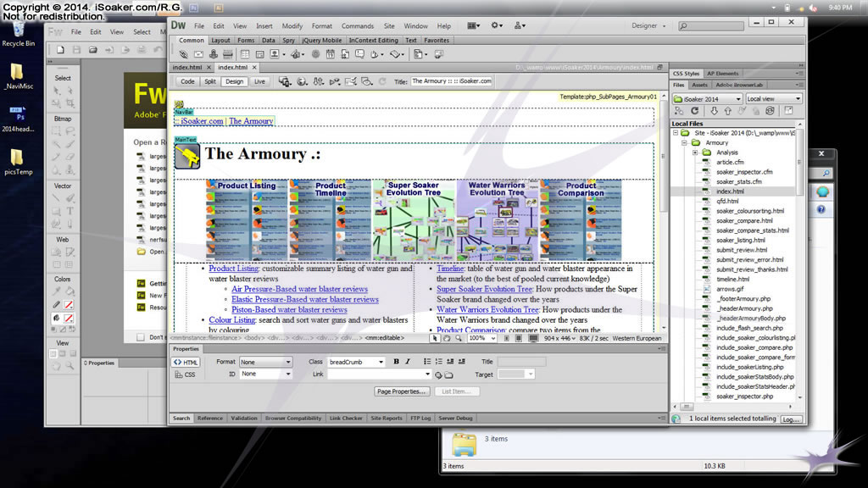Insert a Horizontal Rule via its icon
Viewport: 868px width, 488px height.
(227, 54)
